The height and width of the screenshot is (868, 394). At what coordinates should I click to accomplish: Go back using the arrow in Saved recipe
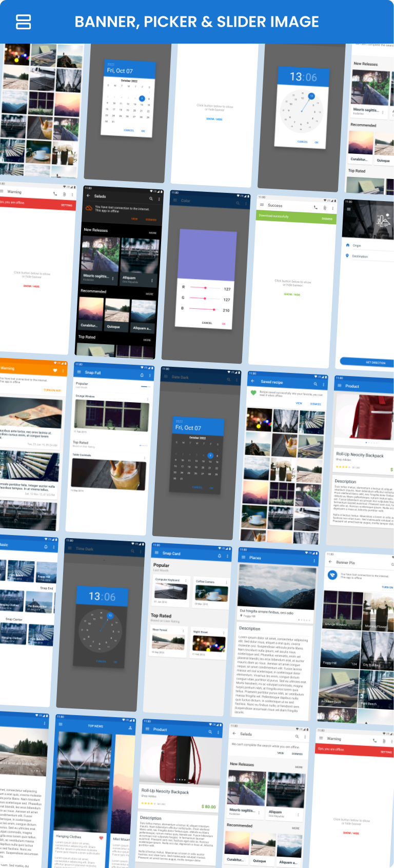pos(252,381)
